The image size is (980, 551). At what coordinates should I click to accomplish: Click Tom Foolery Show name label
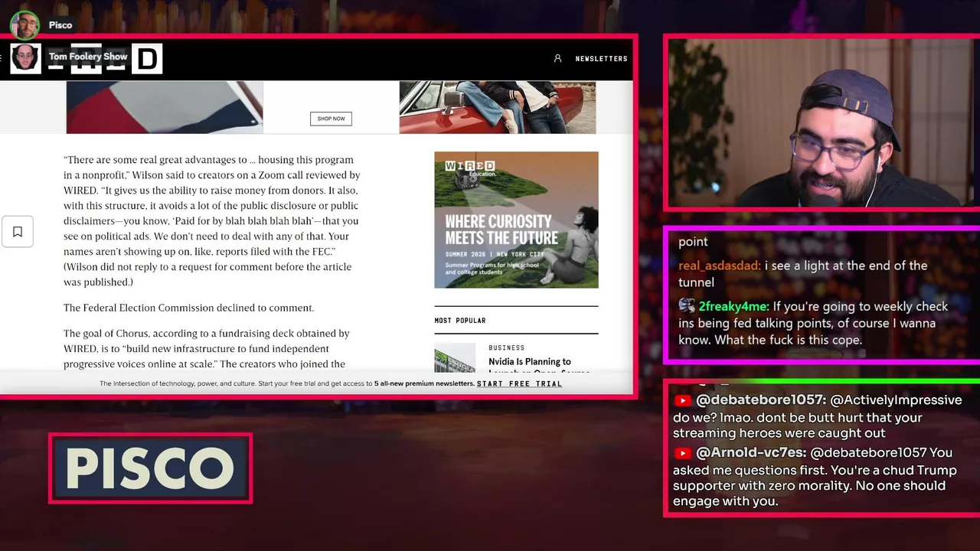[88, 57]
